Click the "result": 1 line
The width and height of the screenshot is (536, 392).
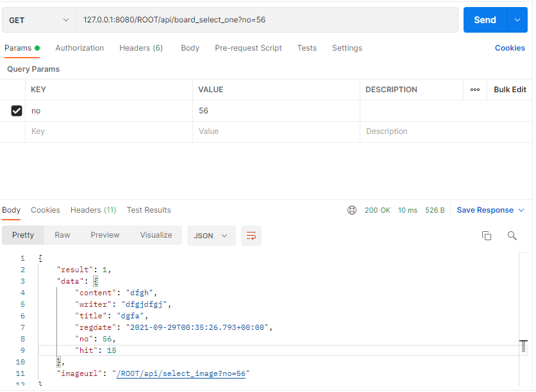pyautogui.click(x=84, y=270)
